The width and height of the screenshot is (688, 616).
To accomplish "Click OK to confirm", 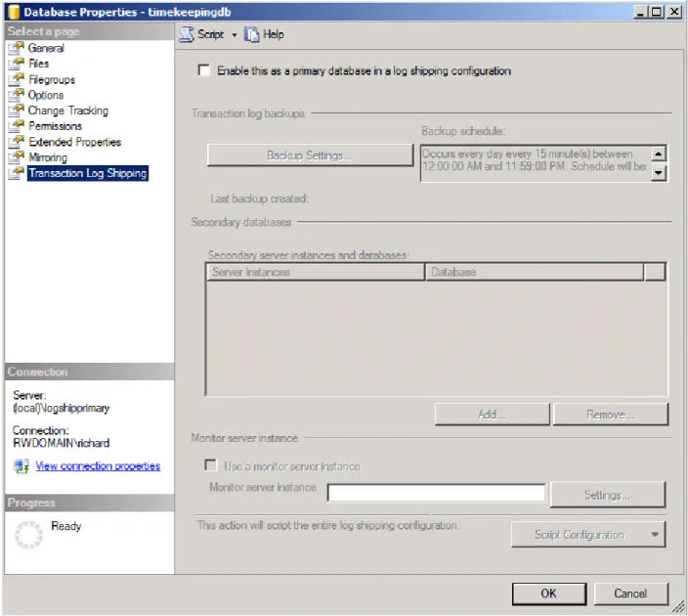I will 549,594.
